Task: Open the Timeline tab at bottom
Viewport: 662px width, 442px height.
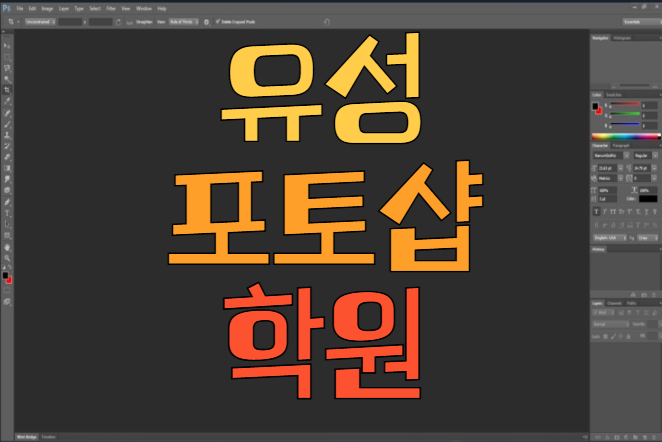Action: [x=49, y=437]
